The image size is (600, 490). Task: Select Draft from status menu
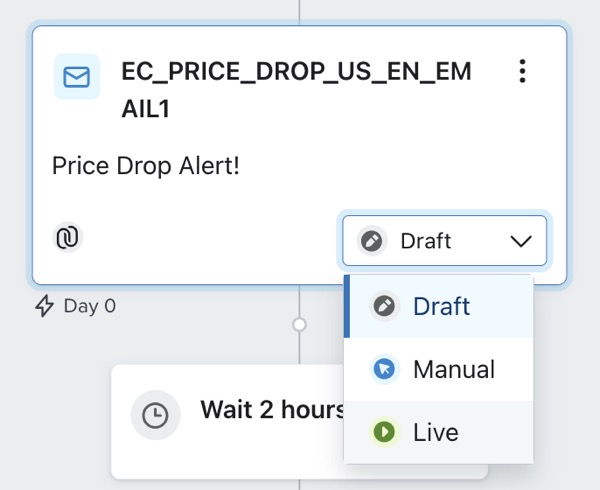click(441, 306)
